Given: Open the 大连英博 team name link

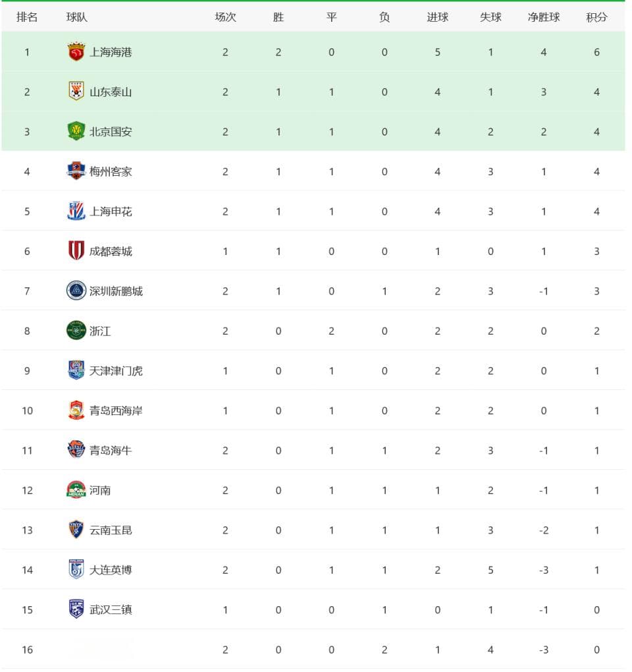Looking at the screenshot, I should click(111, 570).
